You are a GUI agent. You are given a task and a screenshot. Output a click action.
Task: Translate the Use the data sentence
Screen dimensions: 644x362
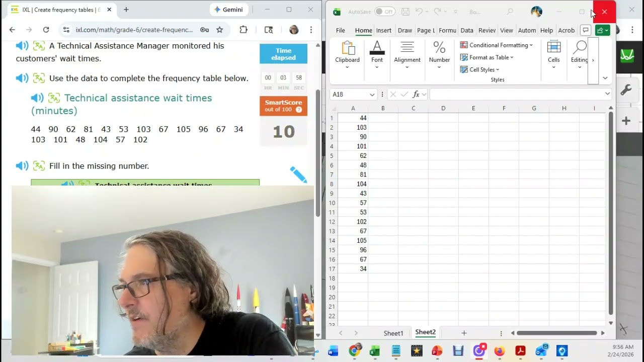tap(39, 78)
